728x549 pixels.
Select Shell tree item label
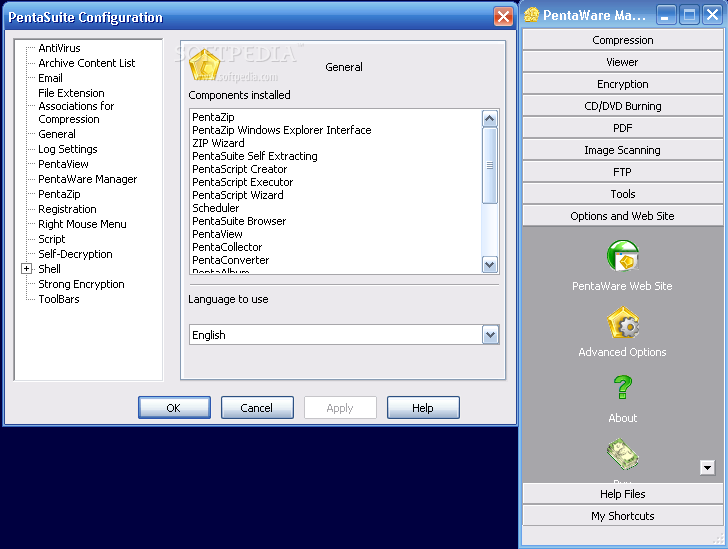tap(49, 269)
